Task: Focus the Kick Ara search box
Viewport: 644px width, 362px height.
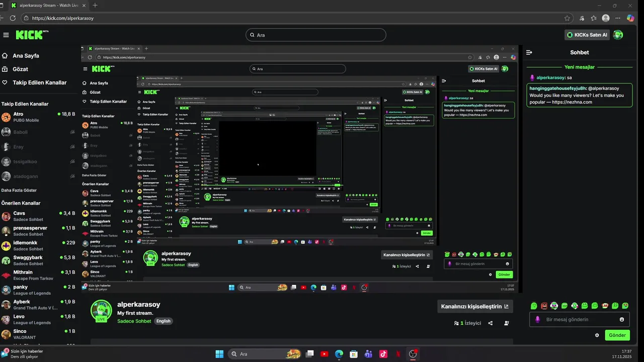Action: coord(316,35)
